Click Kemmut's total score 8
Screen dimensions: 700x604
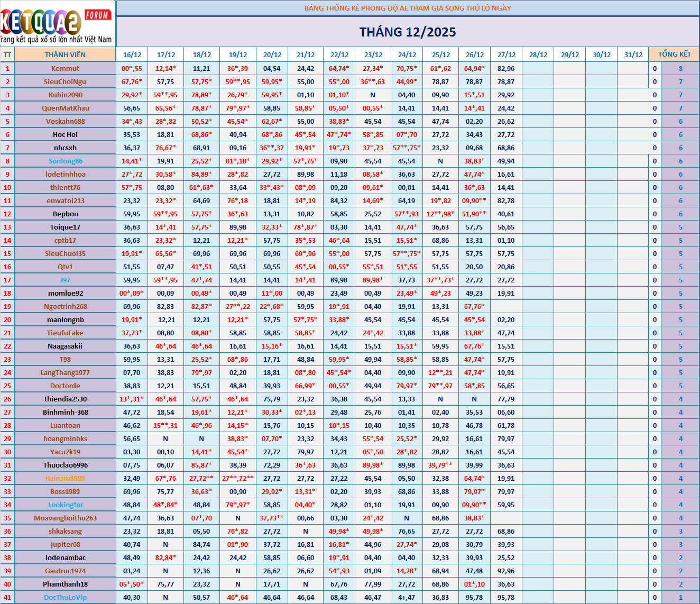680,68
